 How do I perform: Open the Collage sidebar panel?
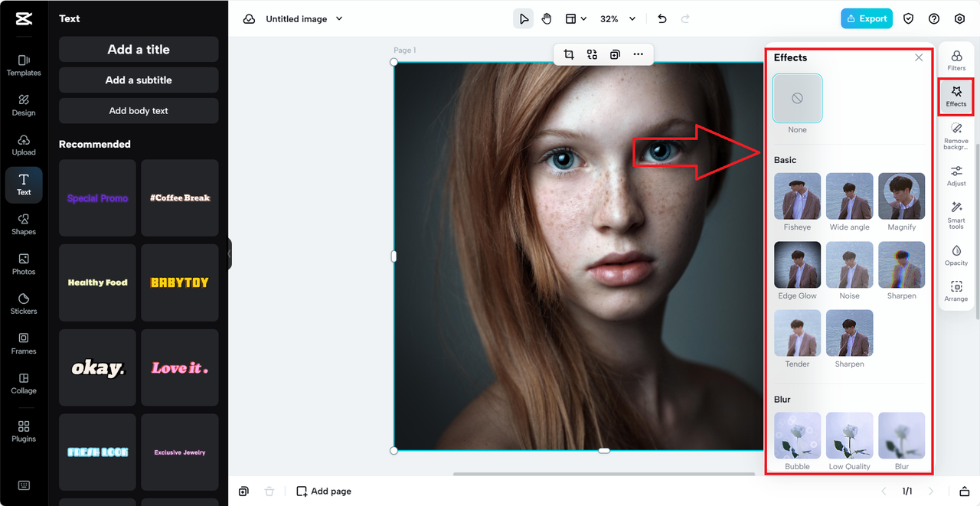coord(24,384)
